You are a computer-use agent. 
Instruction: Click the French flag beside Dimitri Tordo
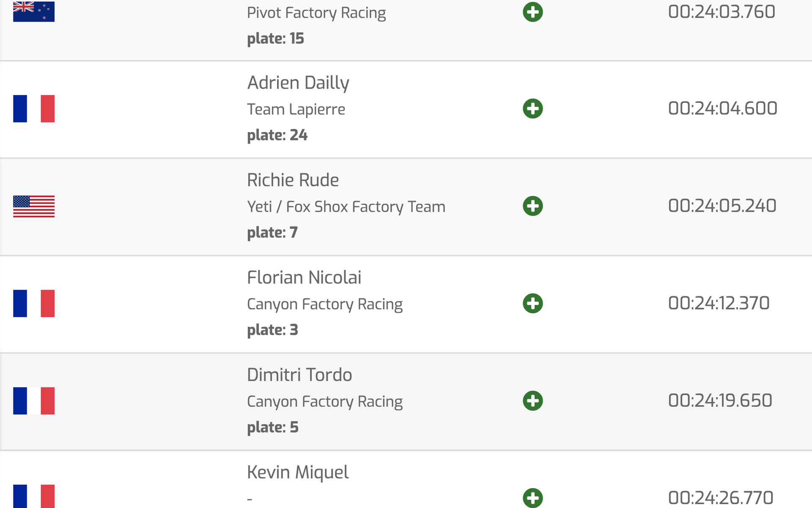coord(34,401)
